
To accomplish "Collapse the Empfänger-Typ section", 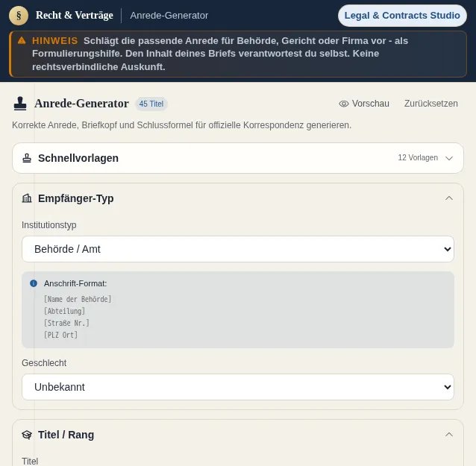I will 449,198.
